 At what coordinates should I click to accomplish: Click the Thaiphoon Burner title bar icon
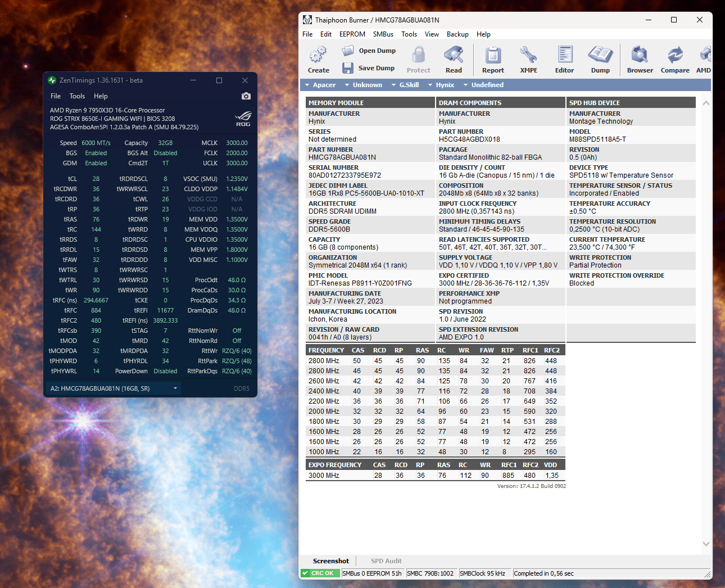click(307, 20)
